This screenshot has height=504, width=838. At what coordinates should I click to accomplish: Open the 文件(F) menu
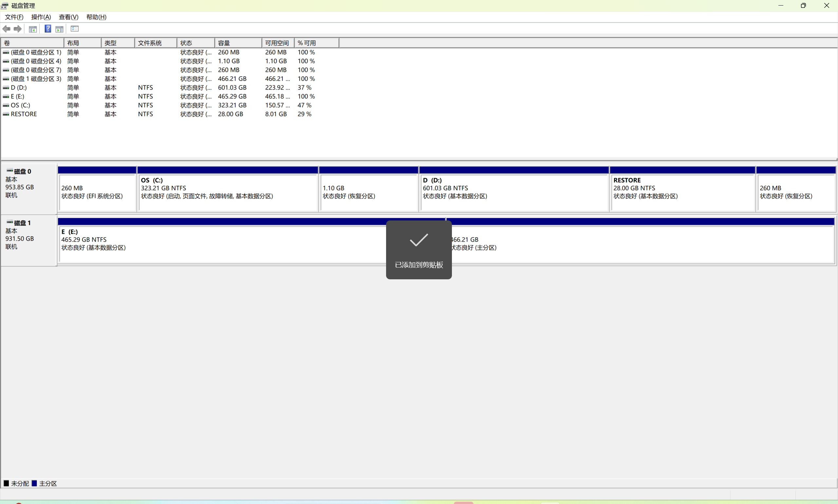[x=14, y=17]
